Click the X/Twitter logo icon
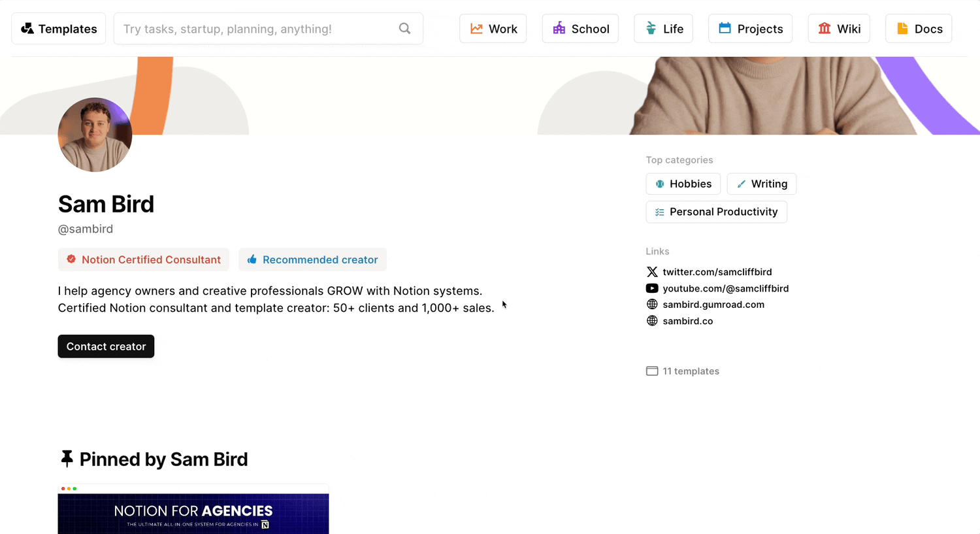 (652, 272)
